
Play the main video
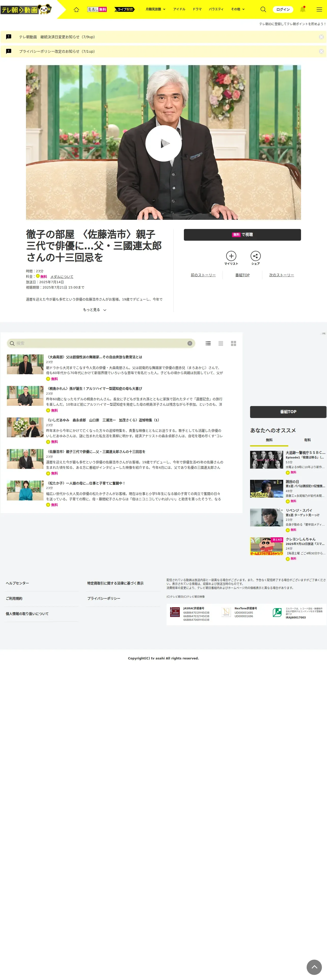tap(163, 143)
